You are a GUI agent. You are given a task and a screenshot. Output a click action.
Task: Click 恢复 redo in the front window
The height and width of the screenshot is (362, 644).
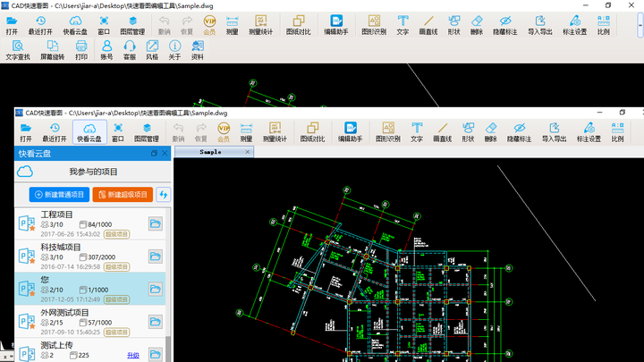201,132
